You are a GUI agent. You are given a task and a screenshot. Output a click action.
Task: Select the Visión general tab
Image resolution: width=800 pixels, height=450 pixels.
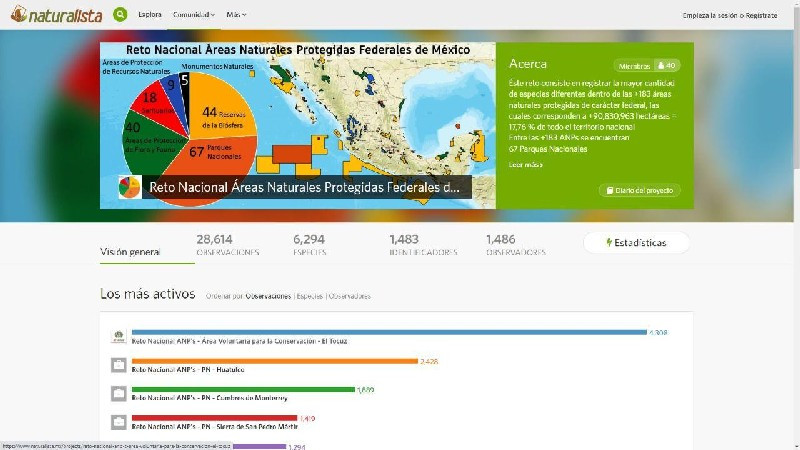pos(130,252)
